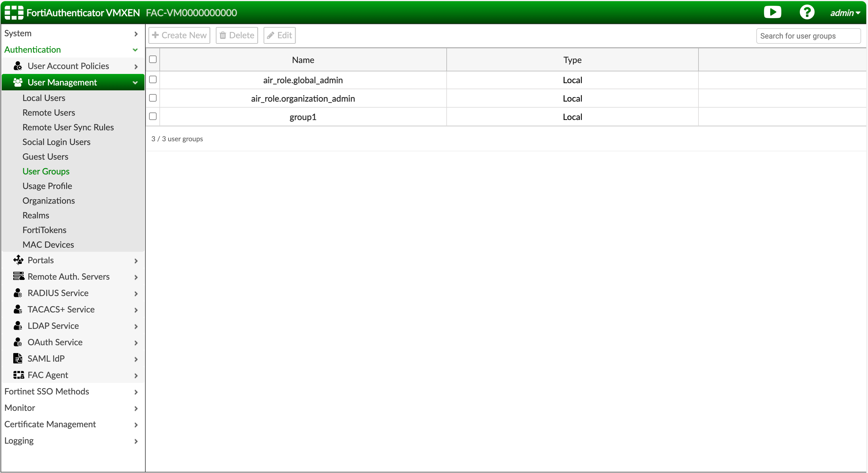
Task: Toggle the select-all header checkbox
Action: click(153, 60)
